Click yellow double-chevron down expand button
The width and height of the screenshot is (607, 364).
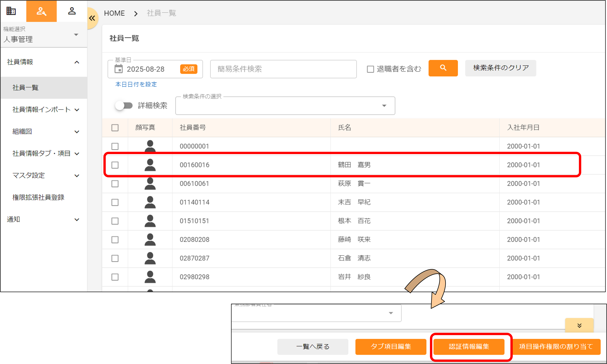[579, 325]
